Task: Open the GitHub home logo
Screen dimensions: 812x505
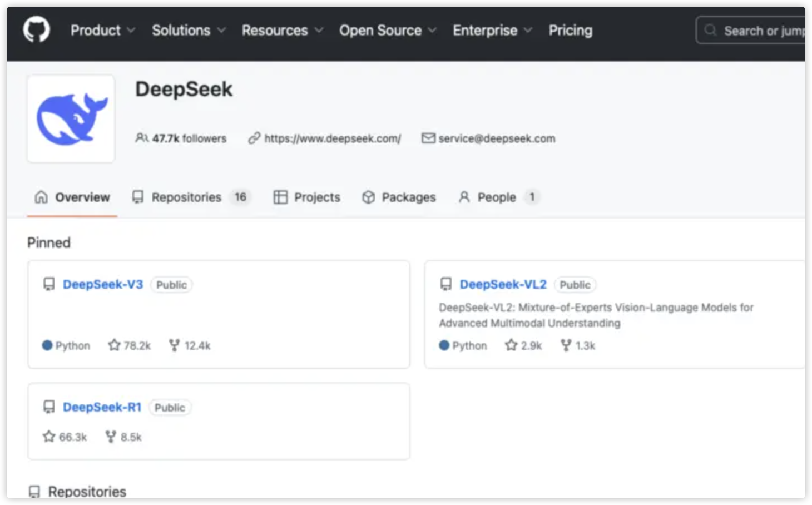Action: point(37,29)
